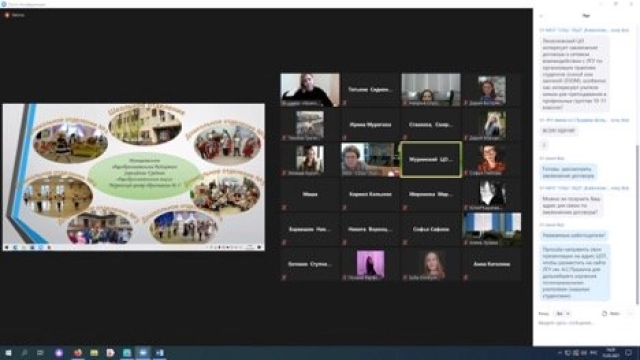Open Task View on the taskbar
Image resolution: width=640 pixels, height=360 pixels.
coord(40,353)
